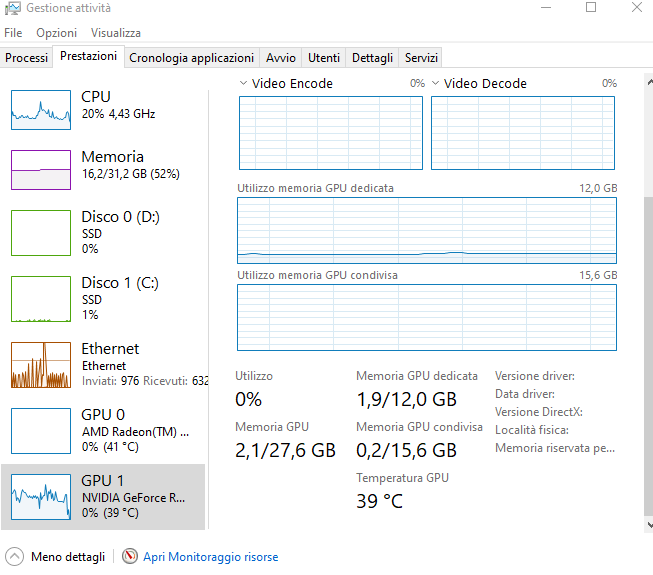Click the Memoria mini graph thumbnail
The width and height of the screenshot is (653, 575).
(x=41, y=170)
